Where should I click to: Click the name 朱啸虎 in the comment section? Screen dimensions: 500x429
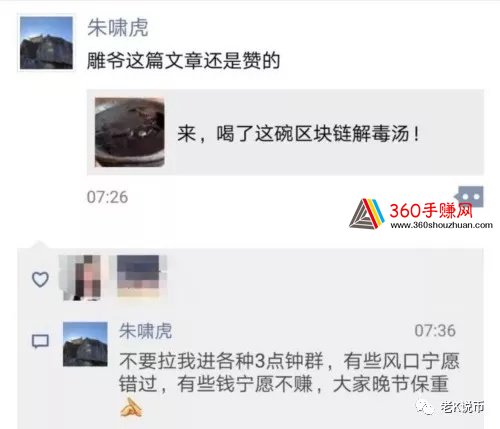[x=145, y=331]
